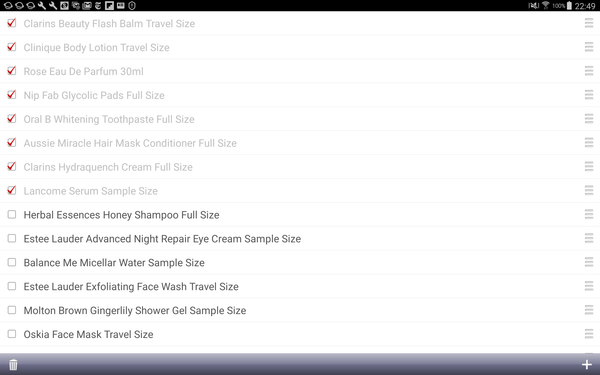Check Molton Brown Gingerlily Shower Gel checkbox

click(12, 310)
